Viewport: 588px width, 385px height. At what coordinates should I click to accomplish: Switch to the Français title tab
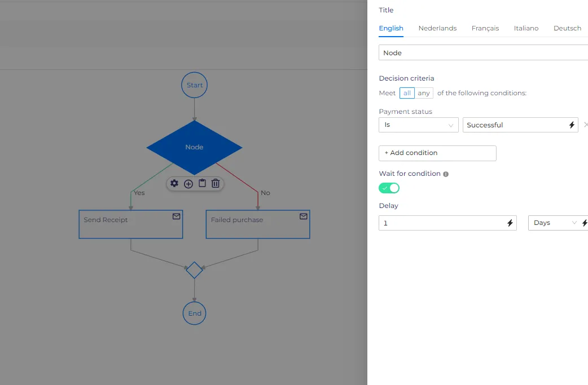click(485, 28)
